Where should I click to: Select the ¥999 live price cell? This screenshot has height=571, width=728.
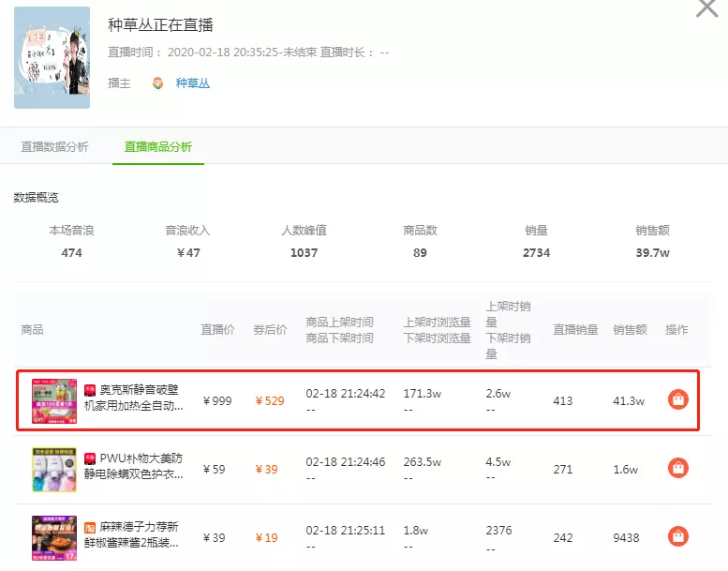[x=217, y=401]
